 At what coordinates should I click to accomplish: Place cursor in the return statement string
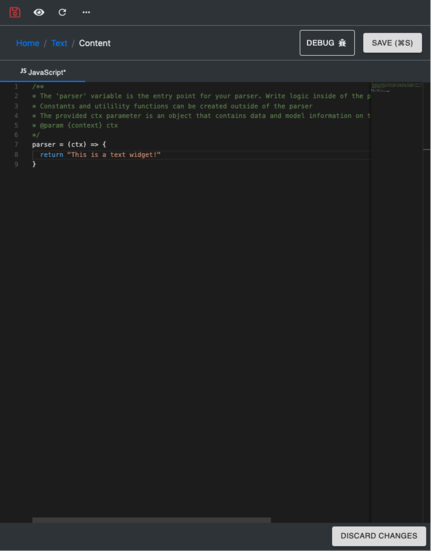[114, 155]
